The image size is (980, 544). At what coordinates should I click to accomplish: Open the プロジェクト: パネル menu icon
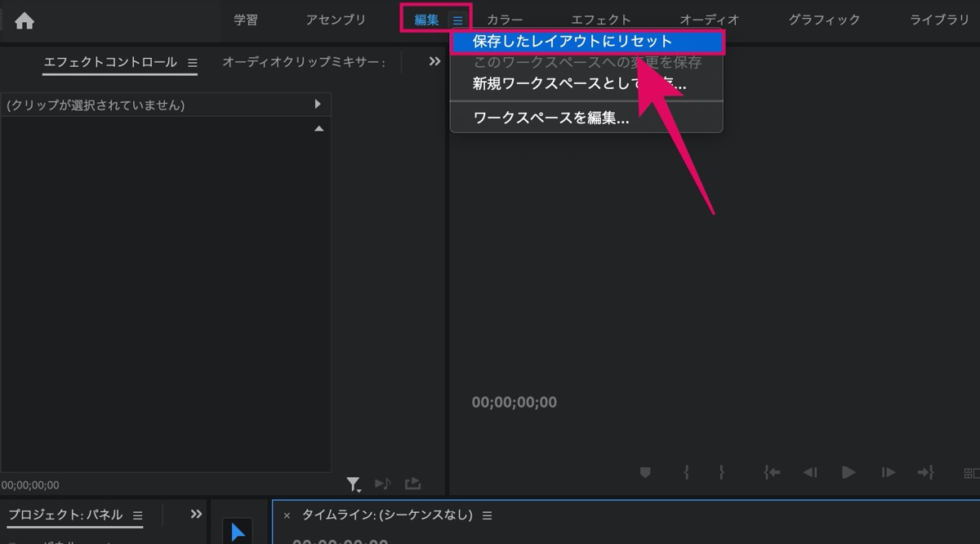(138, 515)
